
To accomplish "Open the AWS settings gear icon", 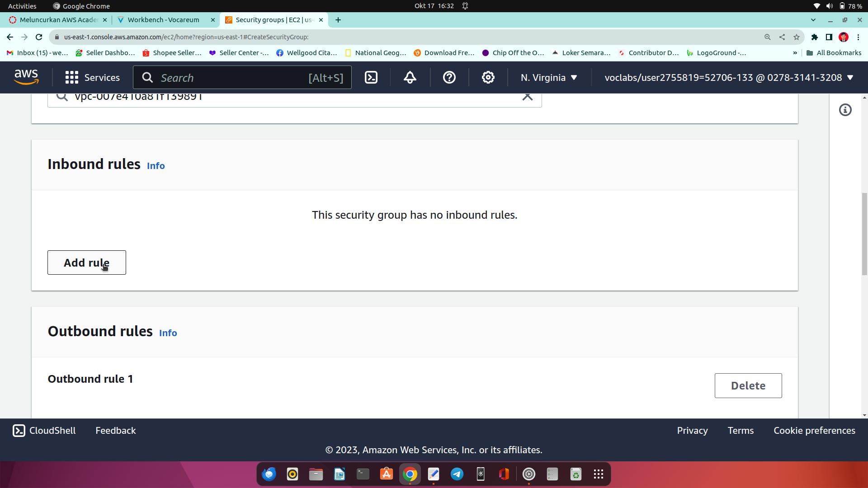I will pos(488,77).
